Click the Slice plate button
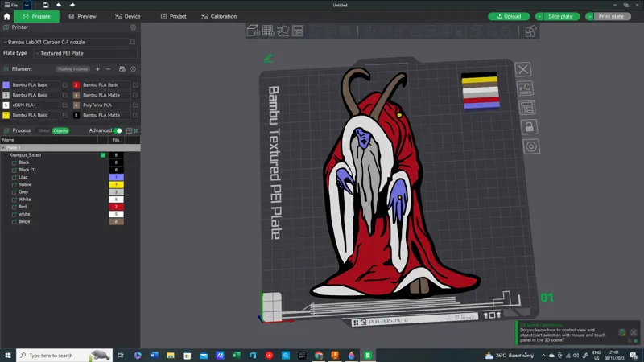This screenshot has width=644, height=362. pyautogui.click(x=561, y=16)
